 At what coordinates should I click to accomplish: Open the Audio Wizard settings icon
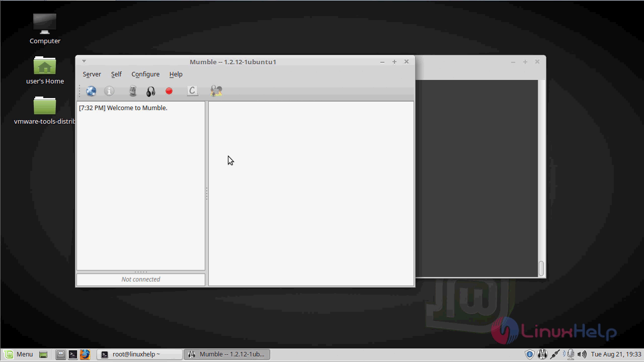click(216, 91)
